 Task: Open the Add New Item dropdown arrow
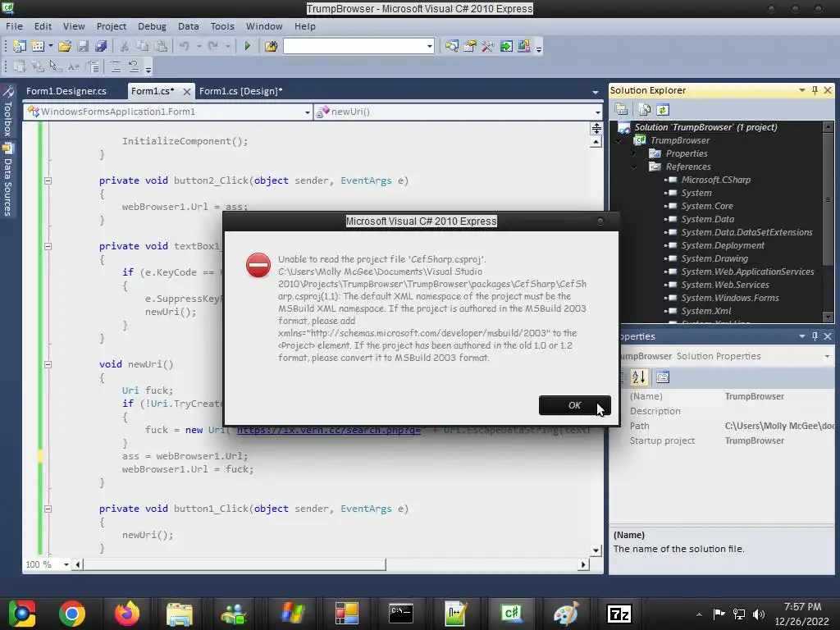point(50,46)
